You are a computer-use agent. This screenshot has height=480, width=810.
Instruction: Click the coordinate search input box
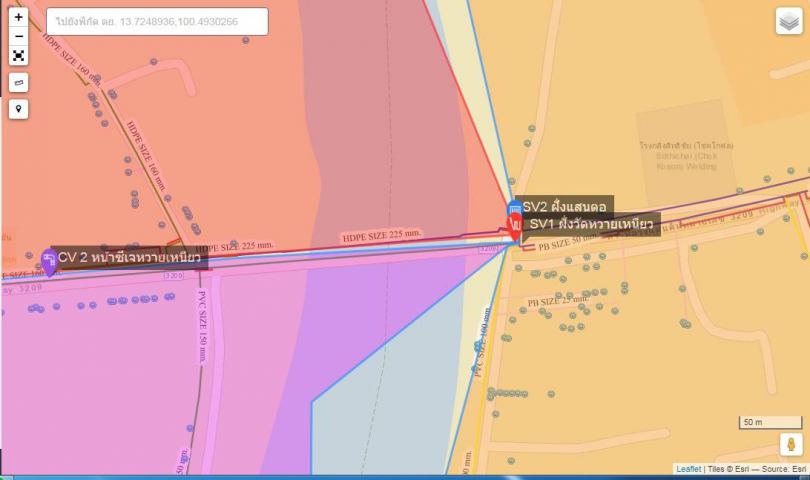pyautogui.click(x=157, y=22)
